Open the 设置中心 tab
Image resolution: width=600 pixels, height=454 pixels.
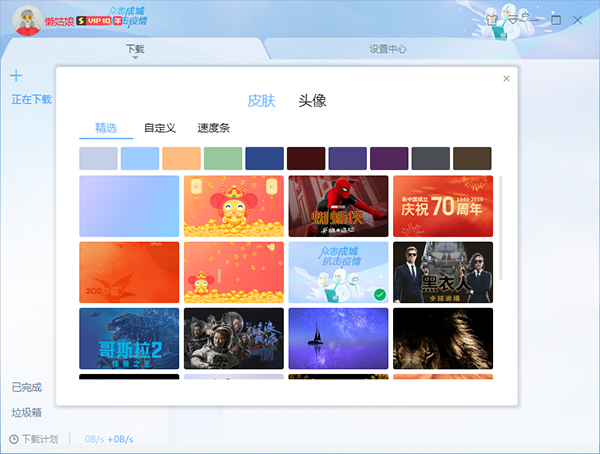(x=388, y=49)
